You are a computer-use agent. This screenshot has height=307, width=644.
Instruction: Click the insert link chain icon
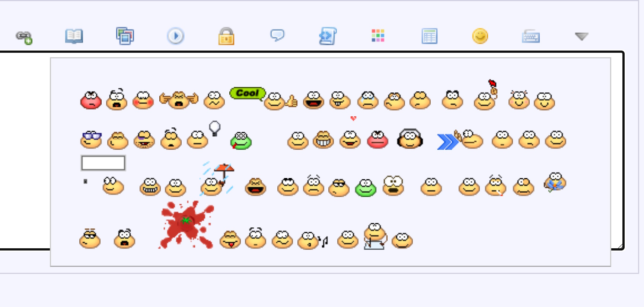pos(24,37)
